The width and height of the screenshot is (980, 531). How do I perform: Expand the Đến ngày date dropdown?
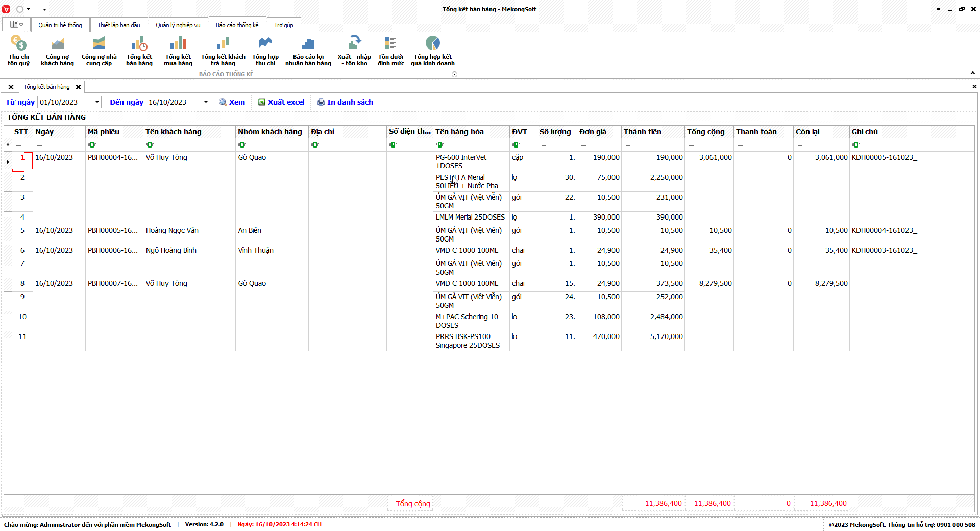206,102
